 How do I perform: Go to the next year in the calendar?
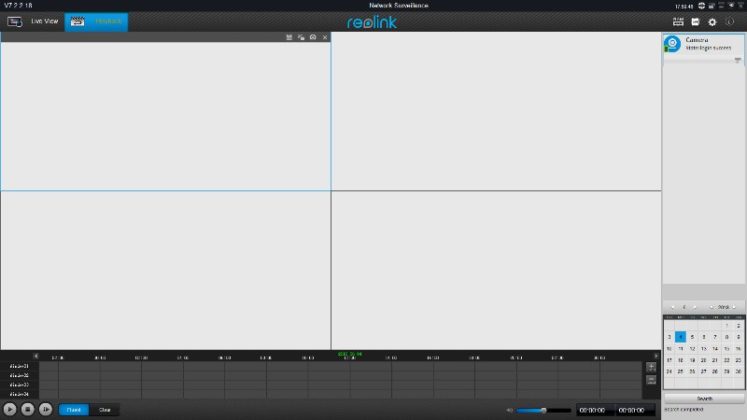[734, 307]
